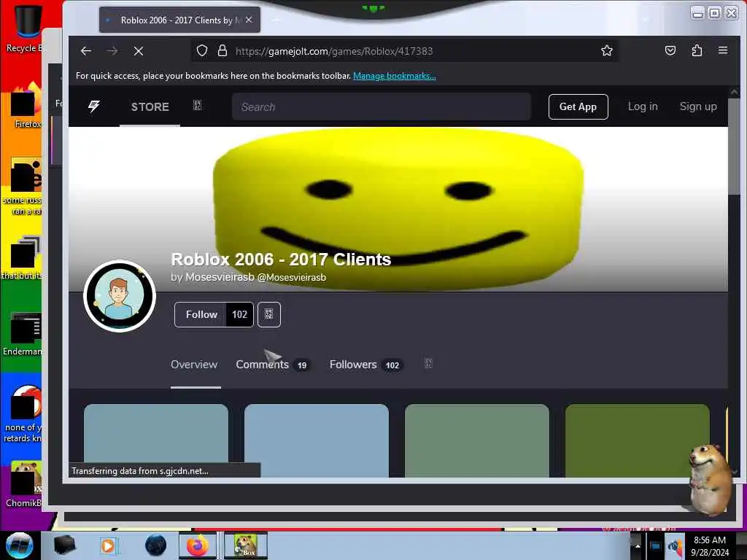
Task: Open the media player taskbar icon
Action: point(108,545)
